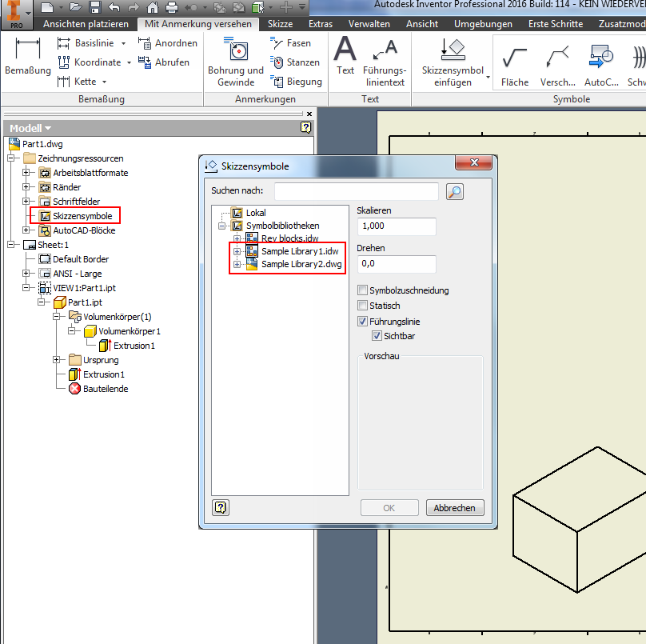
Task: Open Bohrung und Gewinde annotation tool
Action: (x=236, y=62)
